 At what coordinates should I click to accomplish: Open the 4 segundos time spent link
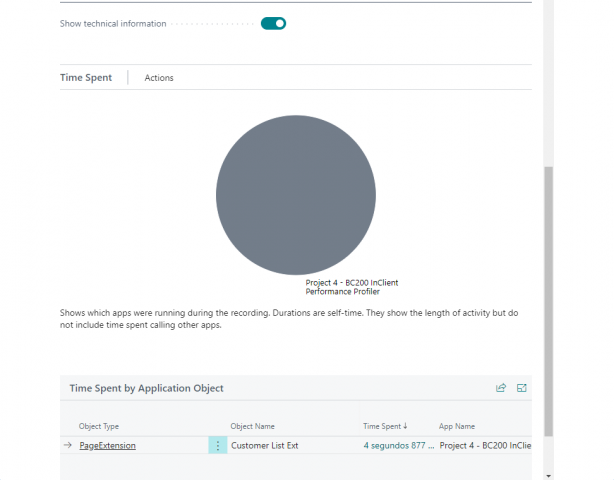point(397,446)
